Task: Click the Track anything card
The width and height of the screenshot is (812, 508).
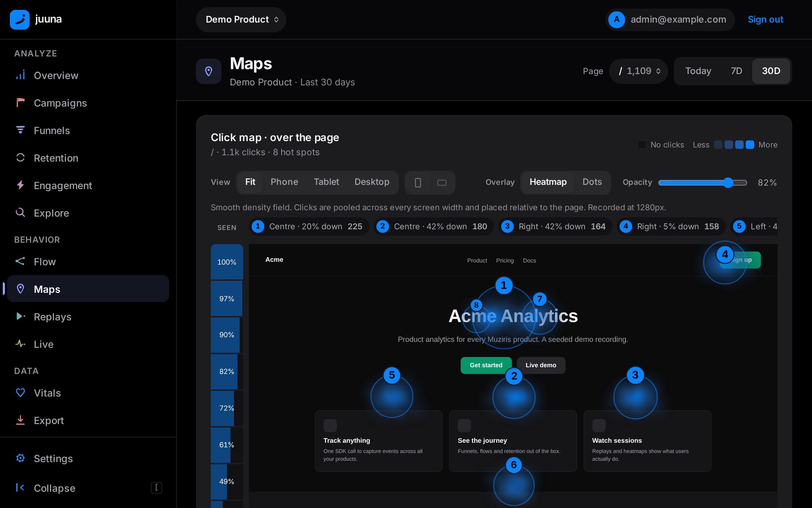Action: pos(379,441)
